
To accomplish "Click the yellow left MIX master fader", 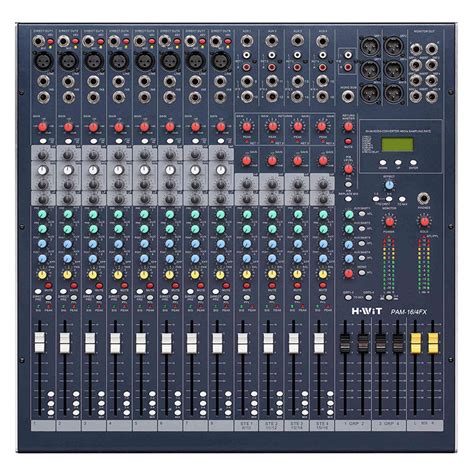I will (x=415, y=343).
